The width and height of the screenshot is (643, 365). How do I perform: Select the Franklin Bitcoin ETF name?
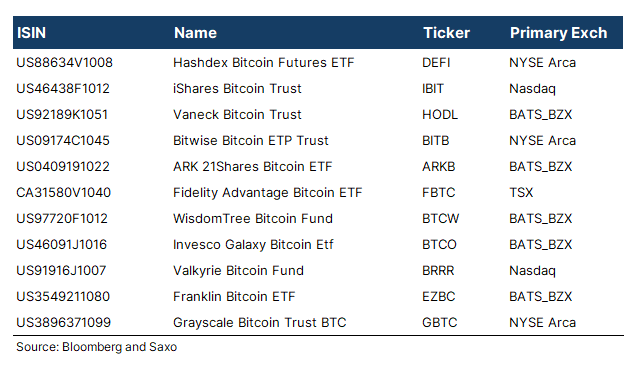234,297
